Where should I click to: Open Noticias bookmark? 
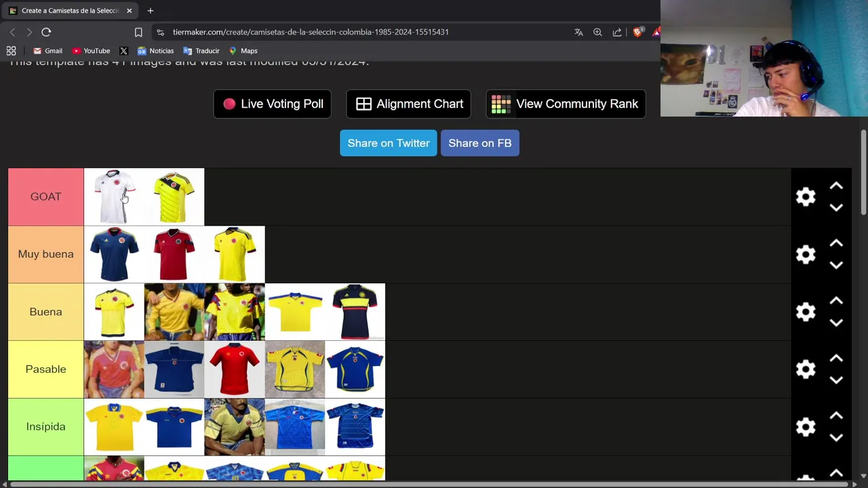point(155,51)
